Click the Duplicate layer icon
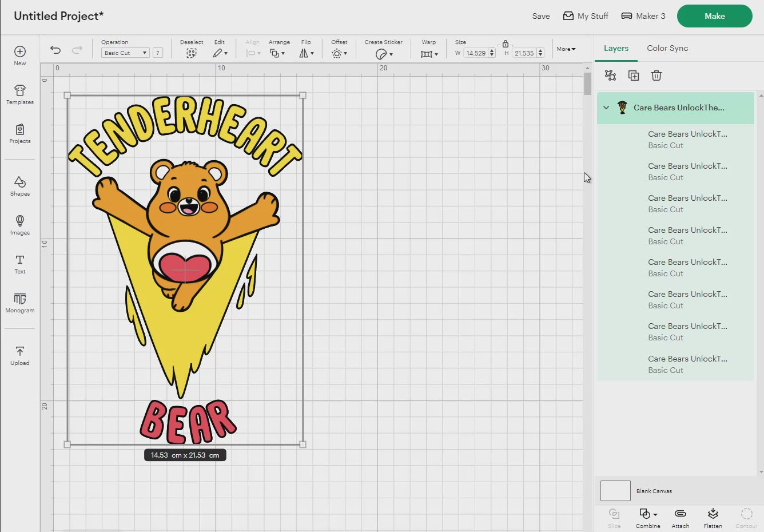The width and height of the screenshot is (764, 532). pos(634,76)
